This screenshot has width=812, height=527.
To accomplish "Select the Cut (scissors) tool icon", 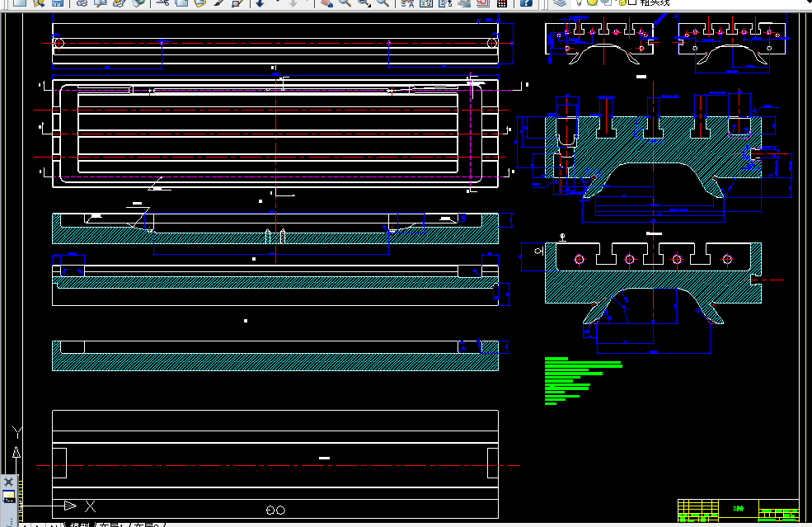I will pos(163,5).
